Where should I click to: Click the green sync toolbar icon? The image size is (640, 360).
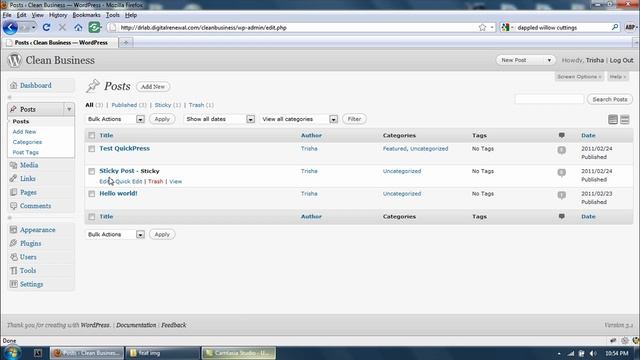click(x=94, y=27)
